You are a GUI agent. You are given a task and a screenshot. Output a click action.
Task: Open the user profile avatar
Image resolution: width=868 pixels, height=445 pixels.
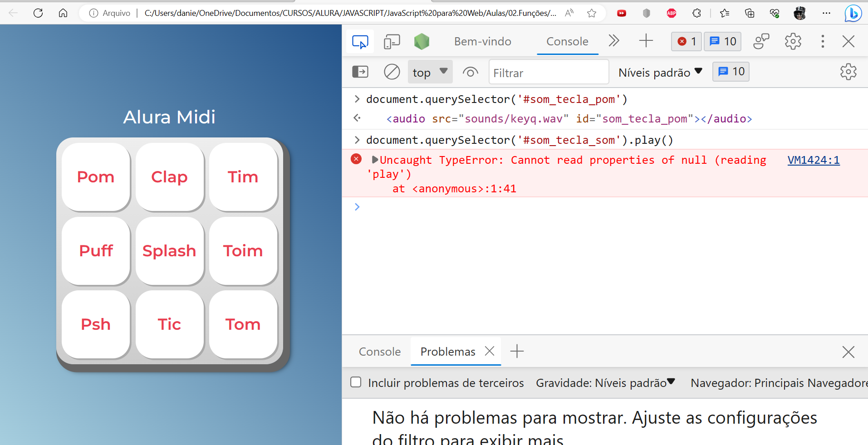(800, 13)
